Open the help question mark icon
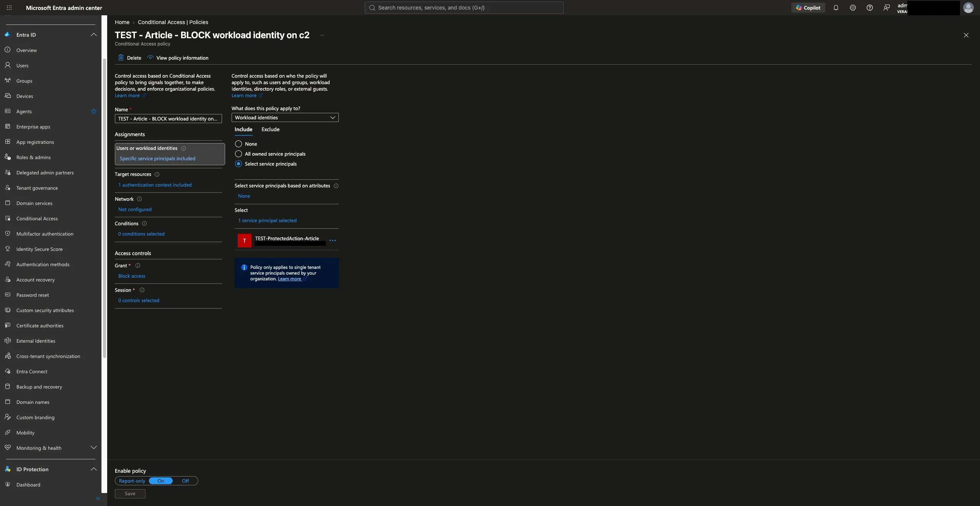The height and width of the screenshot is (506, 980). pos(869,8)
